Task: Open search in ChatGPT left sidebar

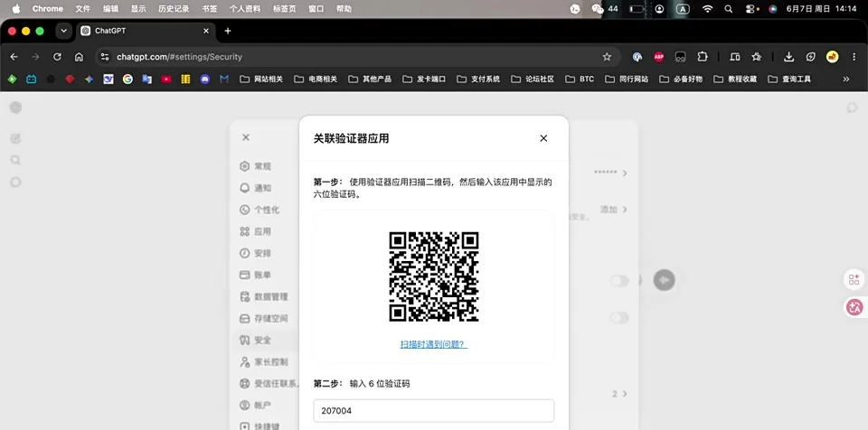Action: click(x=15, y=160)
